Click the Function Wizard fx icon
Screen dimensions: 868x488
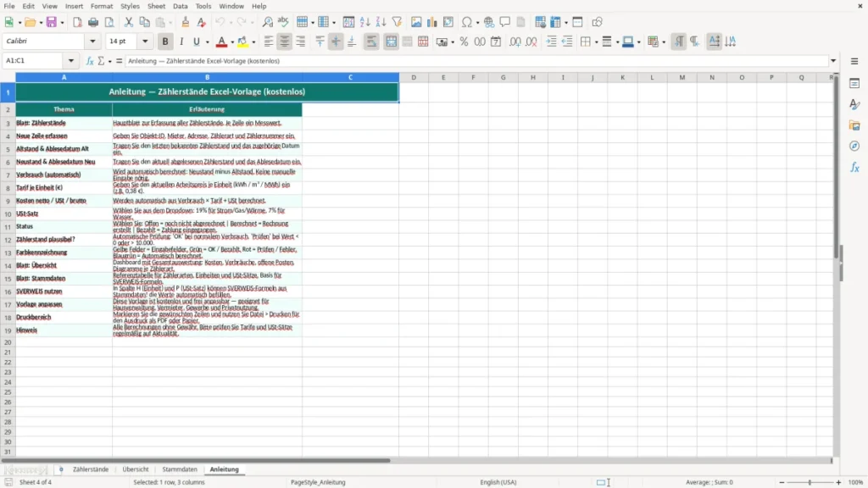click(x=90, y=61)
